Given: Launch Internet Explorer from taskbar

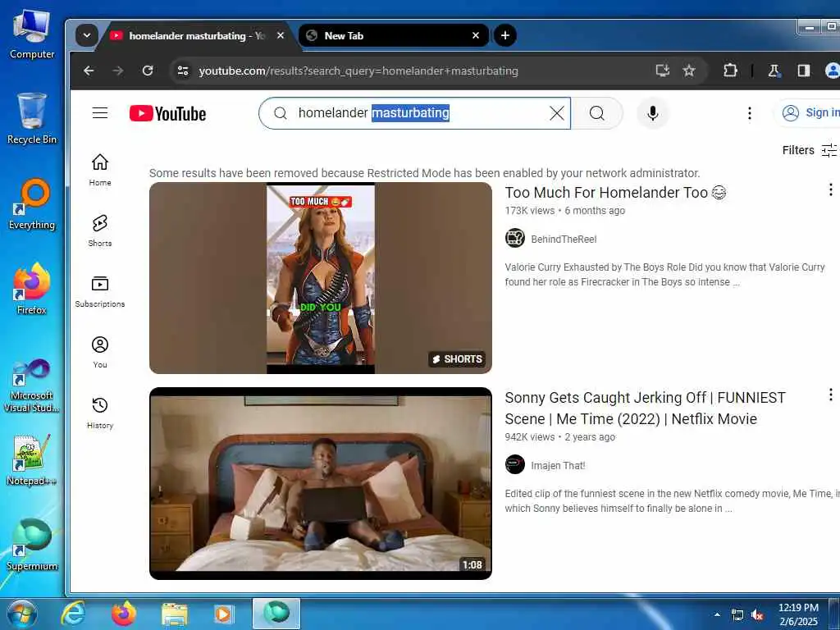Looking at the screenshot, I should 73,614.
